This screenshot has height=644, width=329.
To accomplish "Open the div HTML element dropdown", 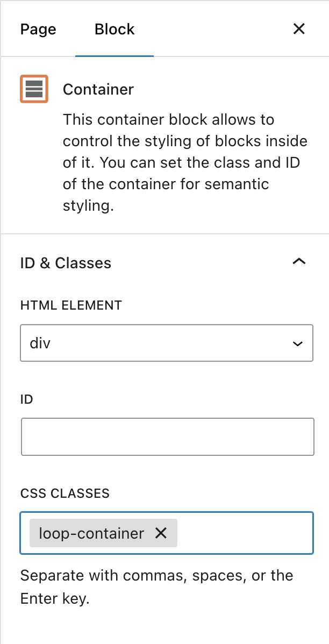I will coord(167,343).
